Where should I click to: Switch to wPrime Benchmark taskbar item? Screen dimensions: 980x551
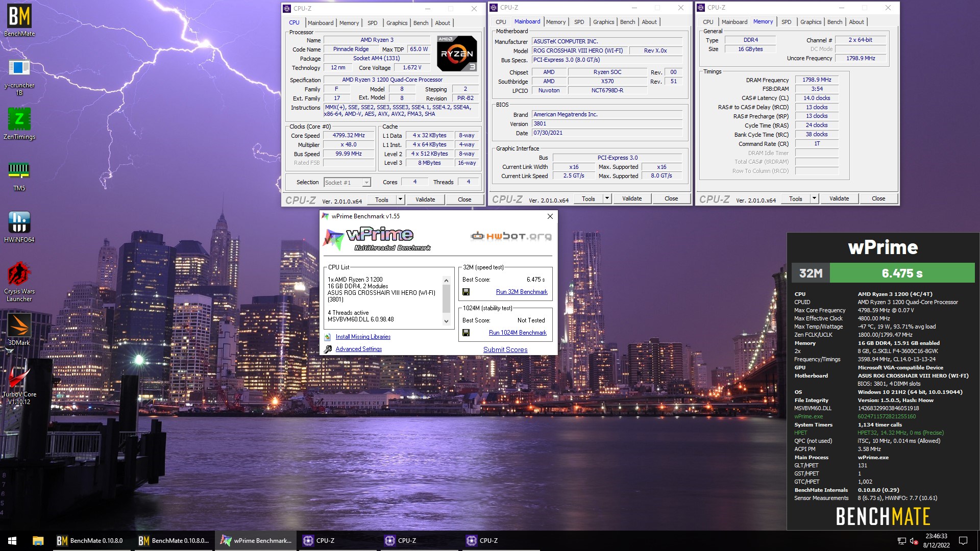[255, 541]
